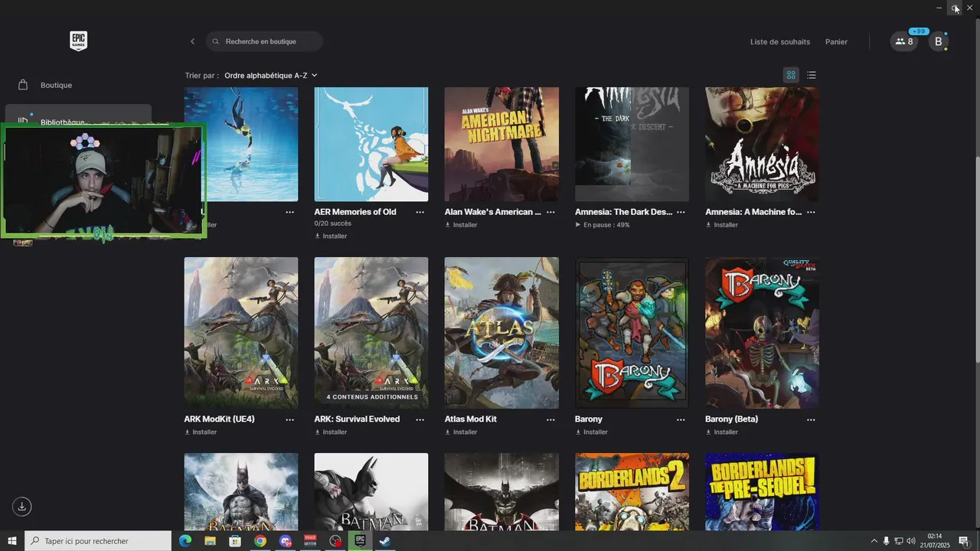Open Microsoft Edge from taskbar
Viewport: 980px width, 551px height.
click(x=185, y=541)
